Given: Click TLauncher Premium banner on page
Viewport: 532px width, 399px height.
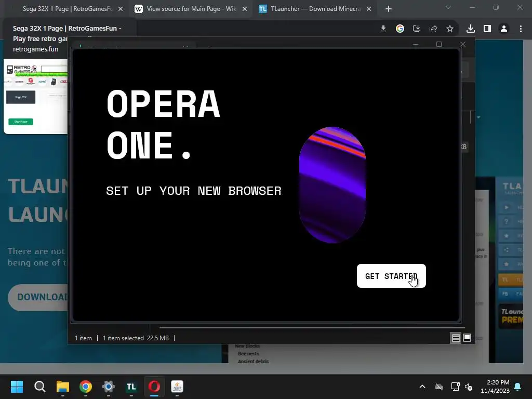Looking at the screenshot, I should [x=511, y=316].
